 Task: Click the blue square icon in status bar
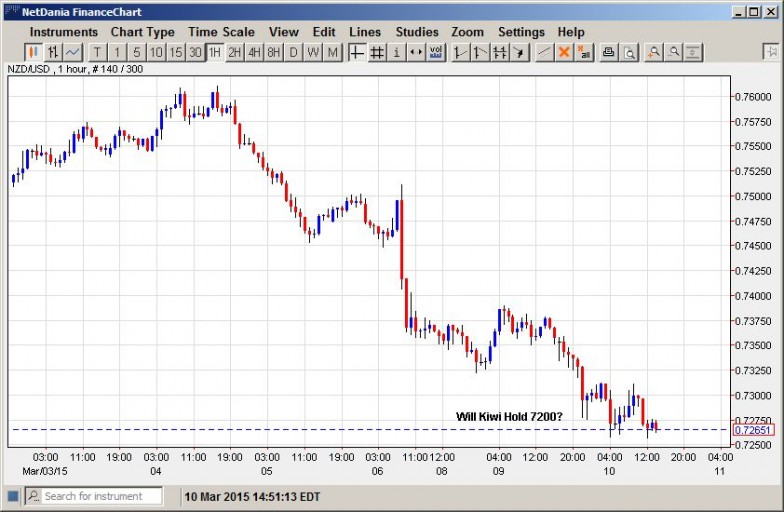[13, 496]
